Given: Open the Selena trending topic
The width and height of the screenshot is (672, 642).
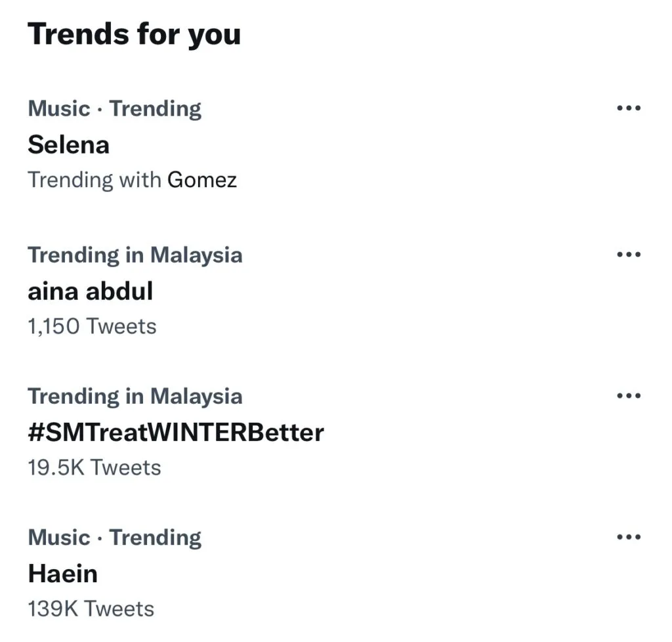Looking at the screenshot, I should (x=68, y=144).
